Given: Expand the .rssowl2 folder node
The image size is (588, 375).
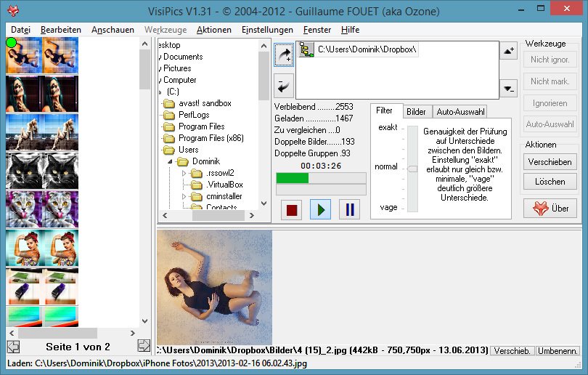Looking at the screenshot, I should click(184, 173).
